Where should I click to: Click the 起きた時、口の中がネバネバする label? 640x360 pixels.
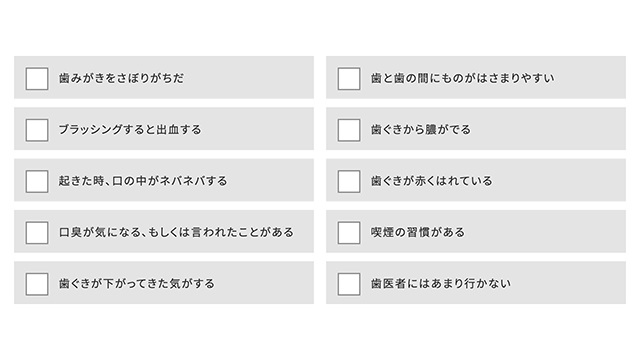[143, 181]
